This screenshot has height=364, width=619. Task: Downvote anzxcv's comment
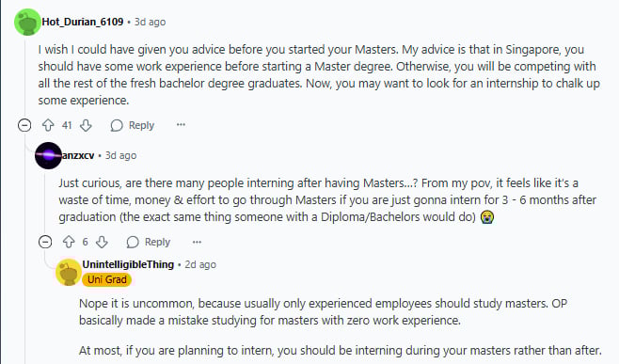click(102, 242)
